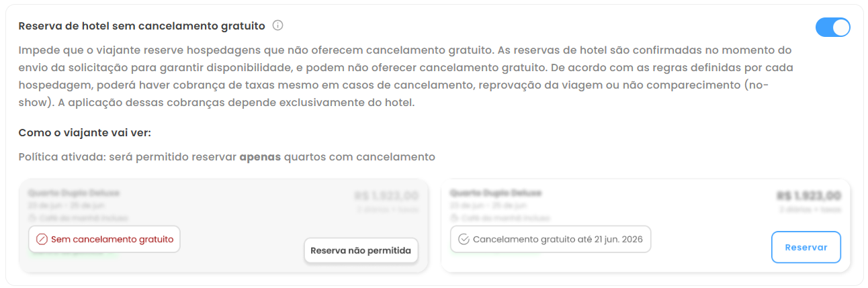This screenshot has width=868, height=288.
Task: Click the 'Reserva de hotel sem cancelamento gratuito' title
Action: click(x=142, y=26)
